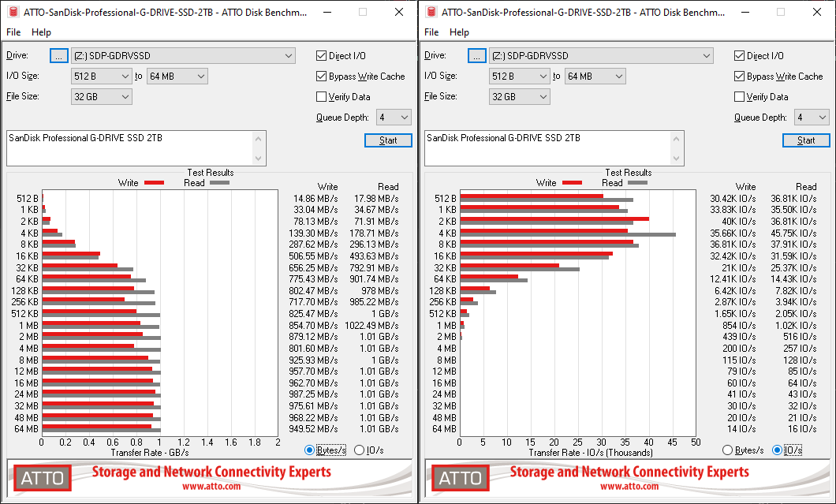Open the 512 B I/O Size dropdown in IO/s chart window
The height and width of the screenshot is (504, 836).
[519, 77]
